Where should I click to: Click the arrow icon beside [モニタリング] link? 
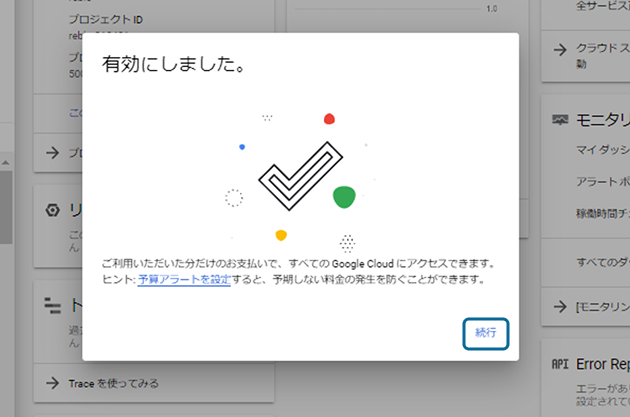pos(558,305)
